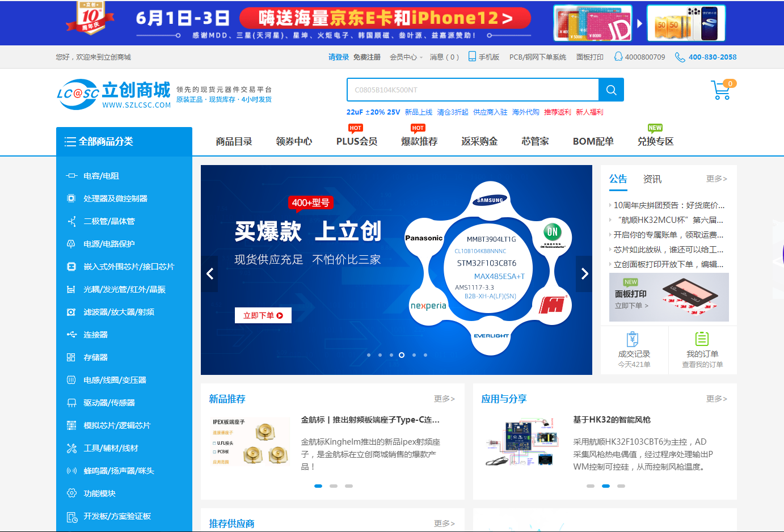Click the 手机版 mobile phone icon
Viewport: 784px width, 532px height.
(472, 57)
